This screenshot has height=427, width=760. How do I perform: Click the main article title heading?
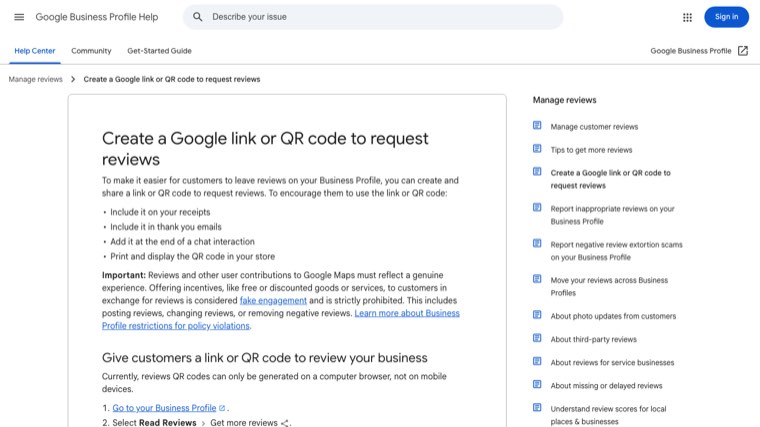[265, 149]
